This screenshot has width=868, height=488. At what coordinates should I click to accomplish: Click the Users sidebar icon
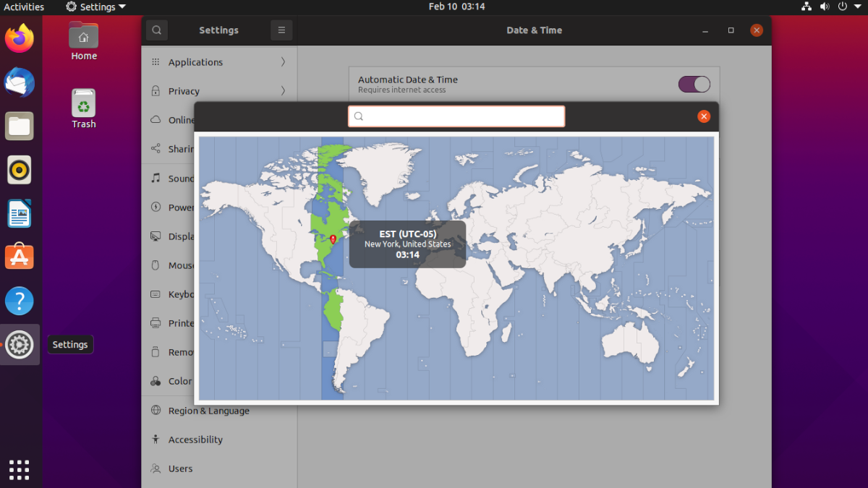156,468
